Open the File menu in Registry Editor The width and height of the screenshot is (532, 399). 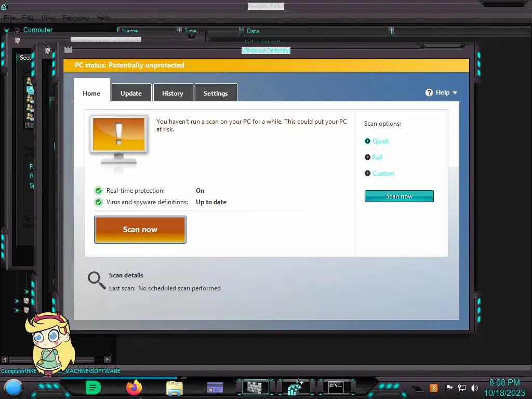click(x=9, y=18)
